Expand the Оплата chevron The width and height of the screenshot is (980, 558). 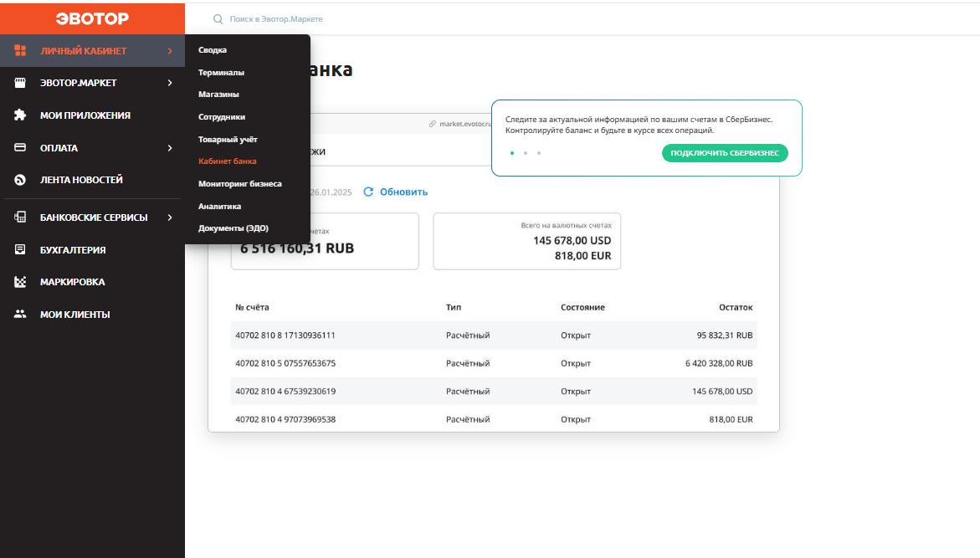coord(170,147)
